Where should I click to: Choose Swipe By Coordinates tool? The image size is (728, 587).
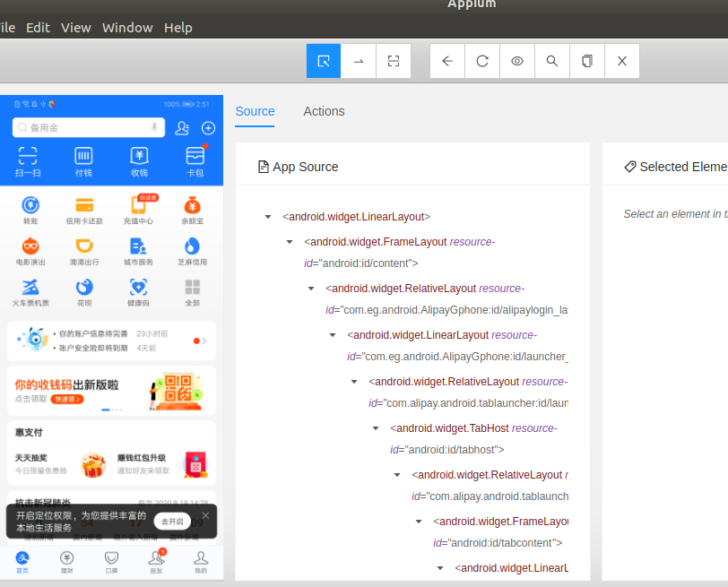[359, 61]
